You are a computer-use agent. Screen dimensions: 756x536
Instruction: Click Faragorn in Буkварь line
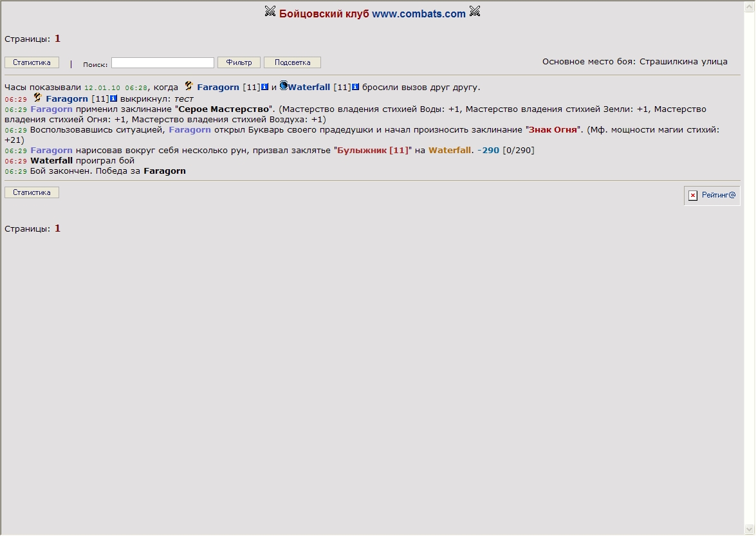click(189, 130)
